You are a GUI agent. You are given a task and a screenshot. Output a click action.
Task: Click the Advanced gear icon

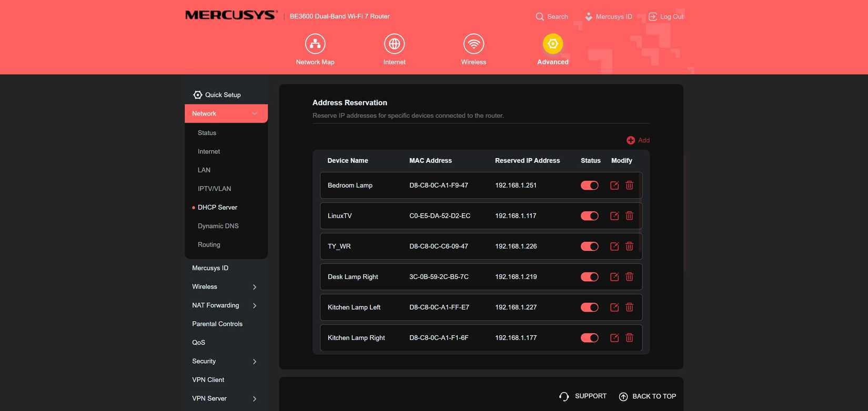point(553,44)
